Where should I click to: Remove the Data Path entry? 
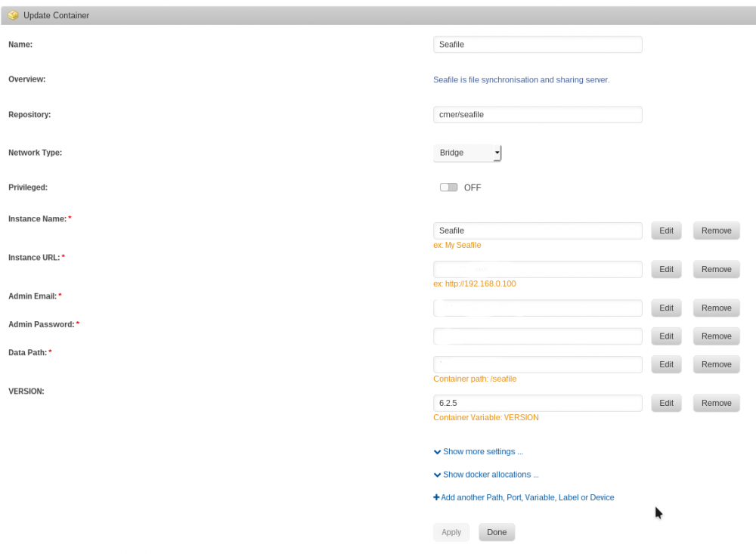717,364
